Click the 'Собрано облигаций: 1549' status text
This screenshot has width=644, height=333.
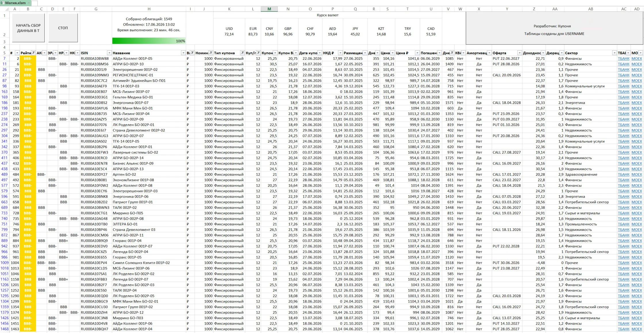[x=149, y=19]
